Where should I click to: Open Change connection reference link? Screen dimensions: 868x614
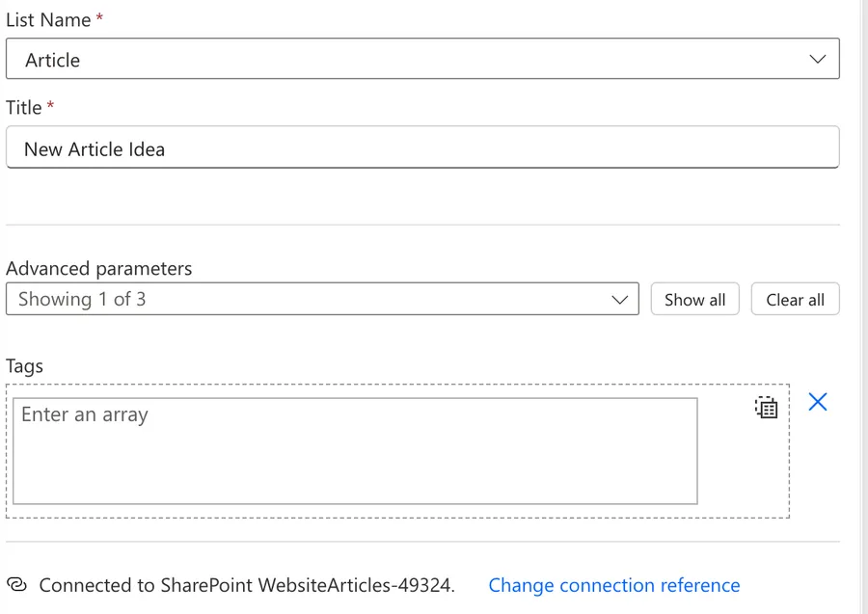point(614,585)
